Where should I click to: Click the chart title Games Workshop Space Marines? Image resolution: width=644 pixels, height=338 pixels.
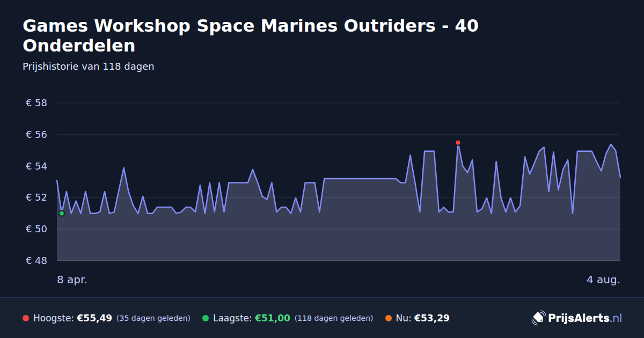click(x=251, y=35)
